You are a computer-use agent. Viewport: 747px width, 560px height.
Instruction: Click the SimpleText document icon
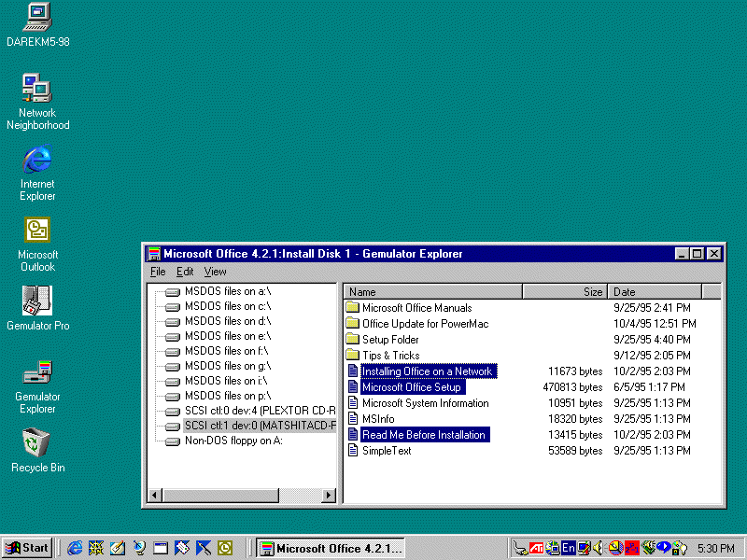click(353, 450)
